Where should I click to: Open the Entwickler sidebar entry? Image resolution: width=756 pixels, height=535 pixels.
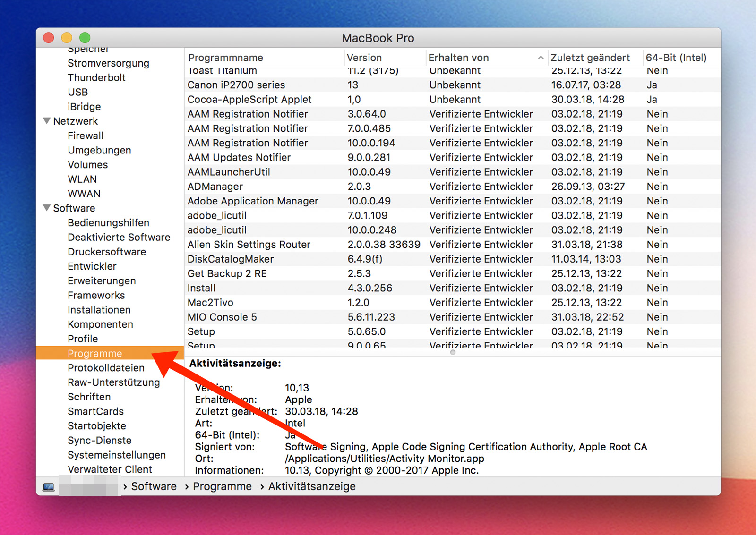pyautogui.click(x=92, y=266)
